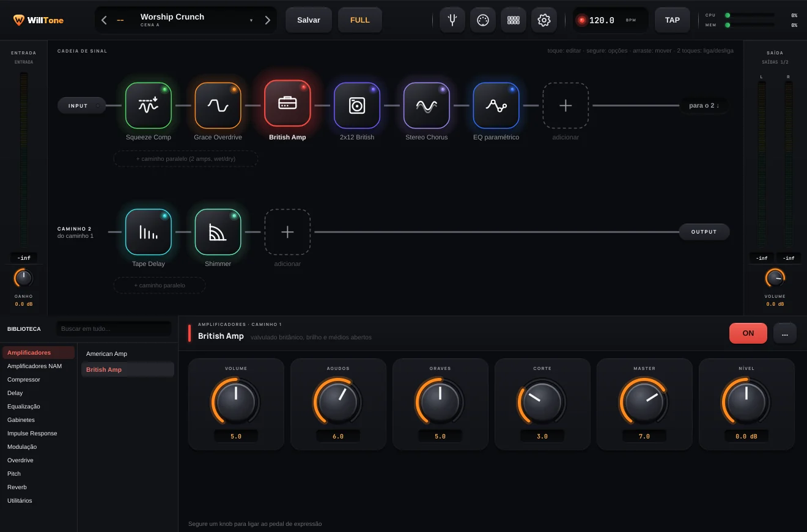Click the FULL mode button
The width and height of the screenshot is (807, 532).
pos(360,20)
